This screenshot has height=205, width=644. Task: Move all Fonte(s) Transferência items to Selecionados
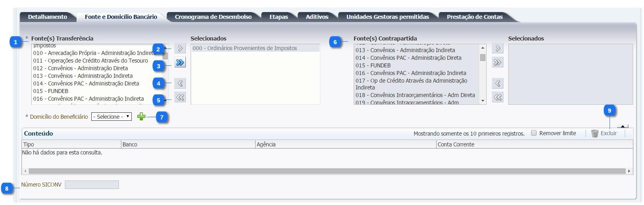click(x=180, y=63)
